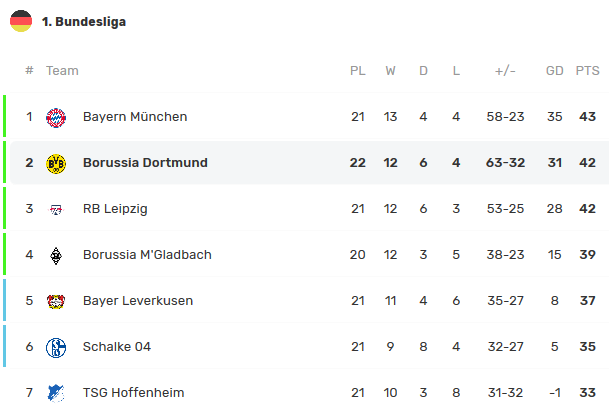Click the Bayern München club crest
Viewport: 609px width, 413px height.
pos(56,117)
